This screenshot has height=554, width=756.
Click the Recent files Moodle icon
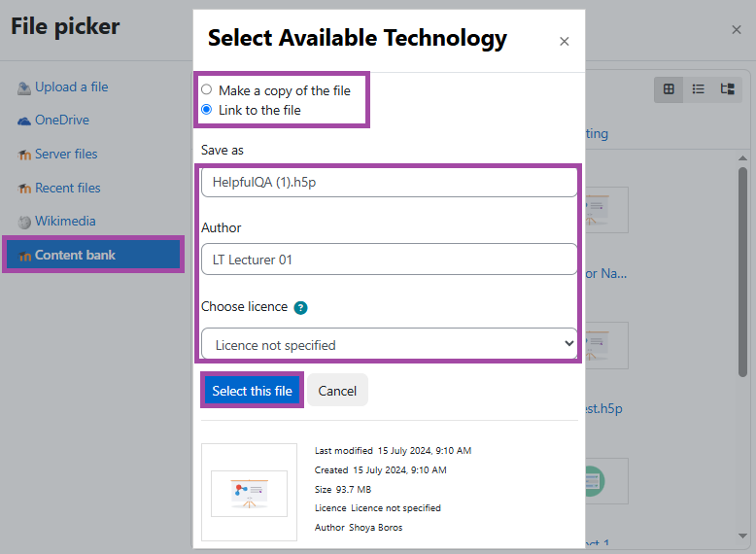point(24,189)
